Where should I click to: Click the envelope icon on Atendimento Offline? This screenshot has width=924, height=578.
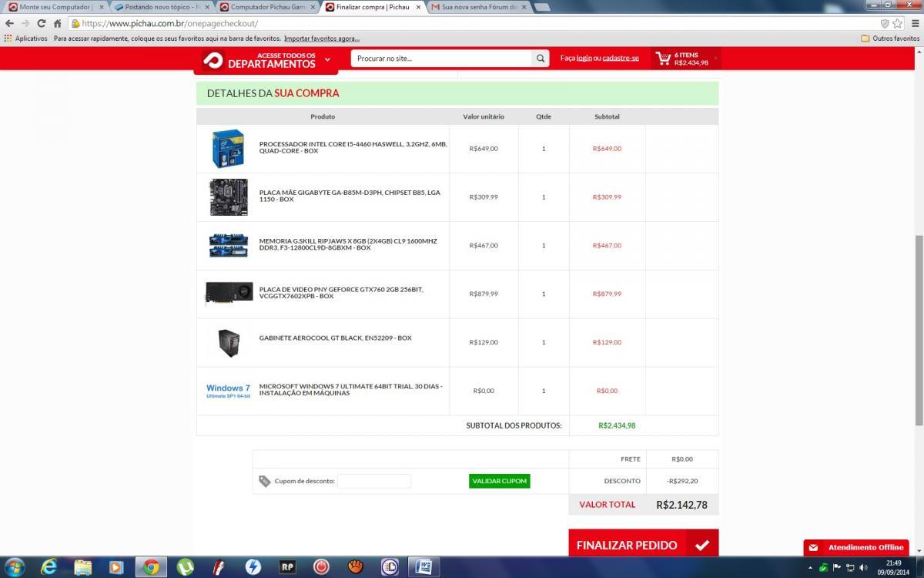point(813,547)
